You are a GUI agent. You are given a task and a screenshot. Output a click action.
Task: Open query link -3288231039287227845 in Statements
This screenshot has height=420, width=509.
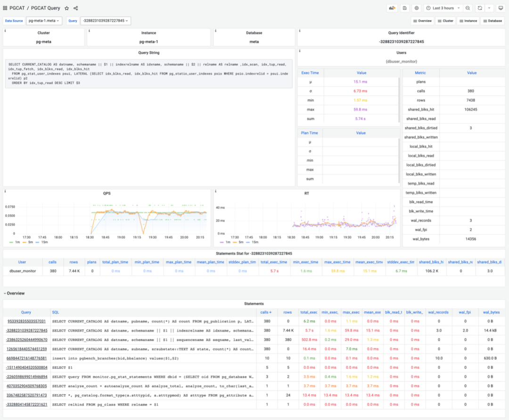click(x=26, y=331)
